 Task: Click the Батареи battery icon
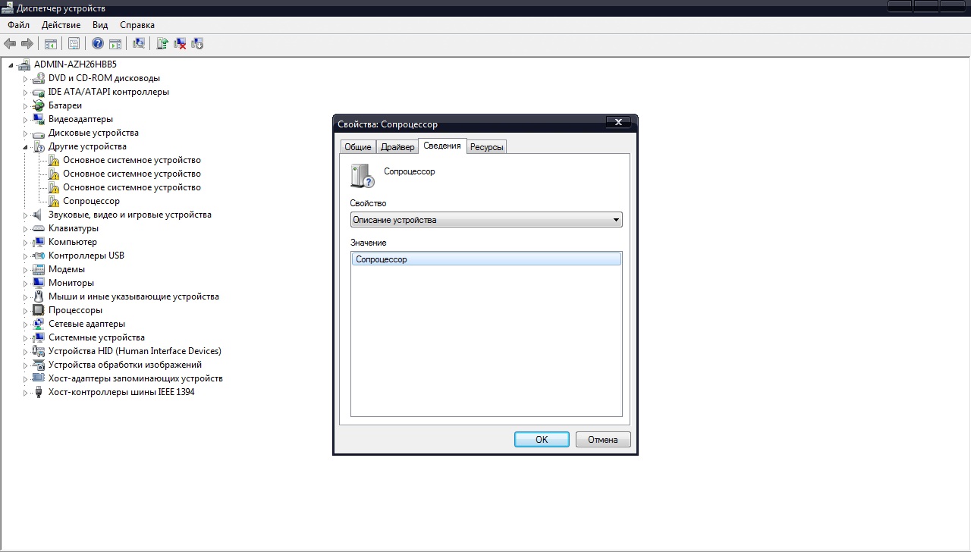[x=39, y=105]
